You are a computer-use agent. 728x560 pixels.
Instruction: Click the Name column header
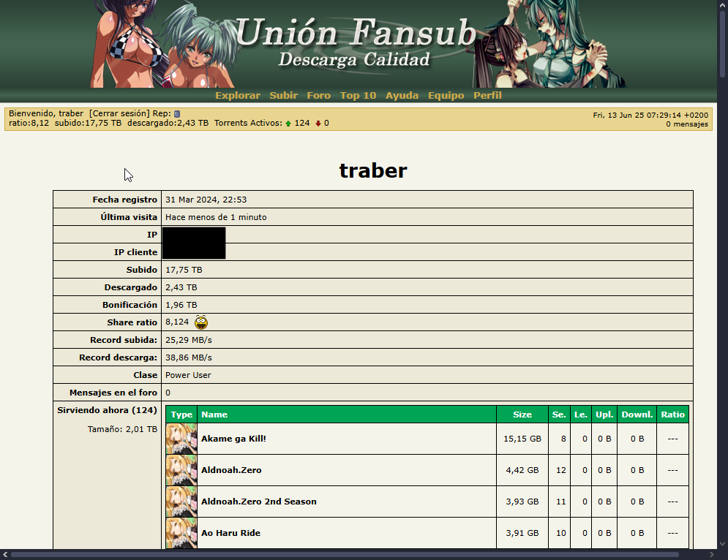(347, 415)
